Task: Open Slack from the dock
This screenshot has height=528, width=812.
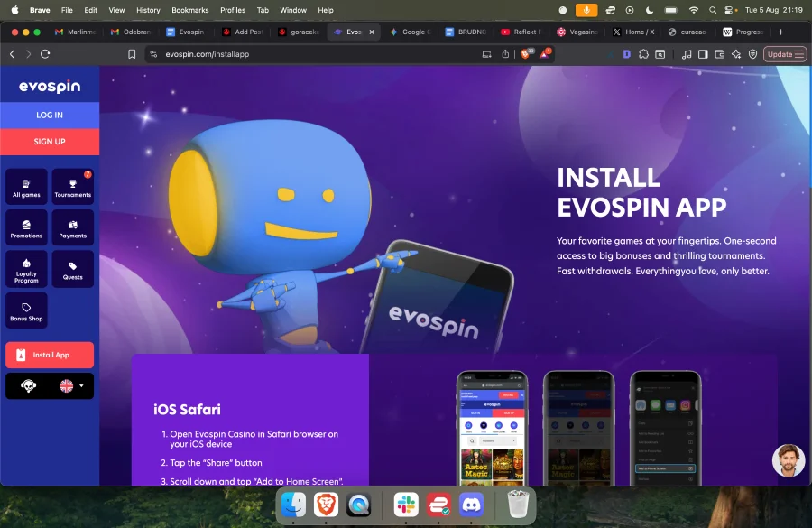Action: click(x=405, y=505)
